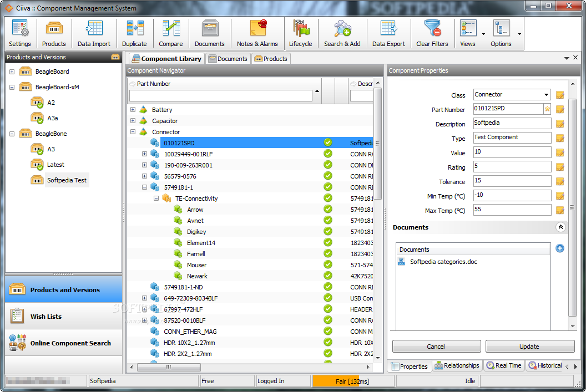Open the Products toolbar icon

[54, 34]
